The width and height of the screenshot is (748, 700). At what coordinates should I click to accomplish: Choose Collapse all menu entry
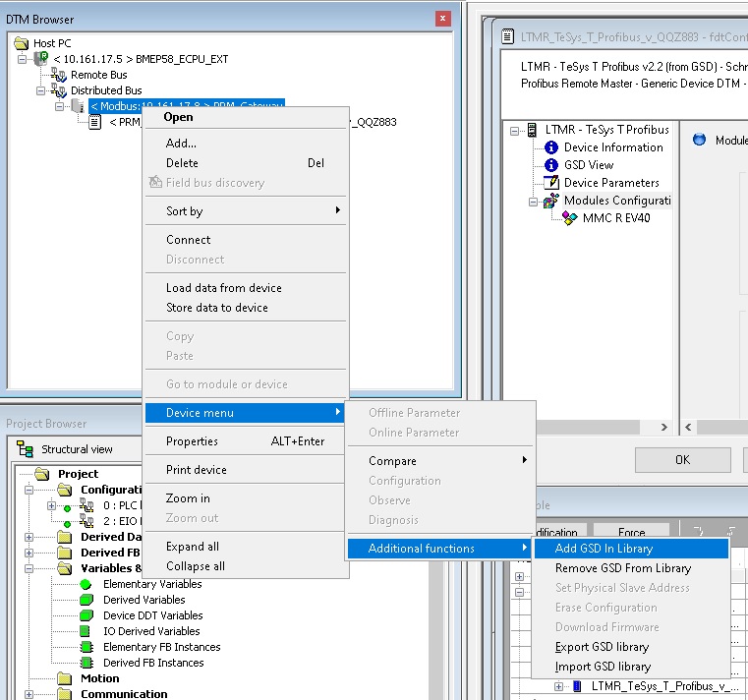click(246, 566)
